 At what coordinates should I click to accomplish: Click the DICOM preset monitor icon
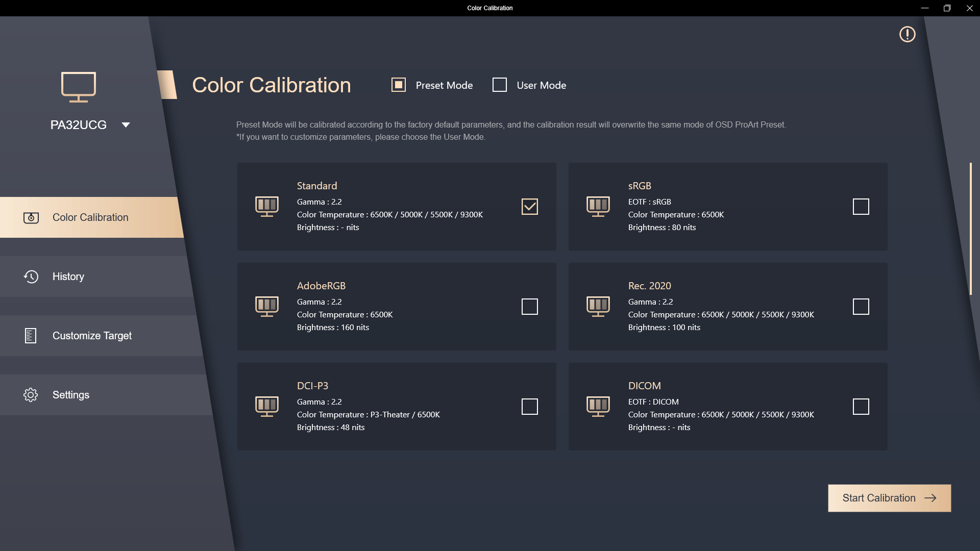click(598, 406)
